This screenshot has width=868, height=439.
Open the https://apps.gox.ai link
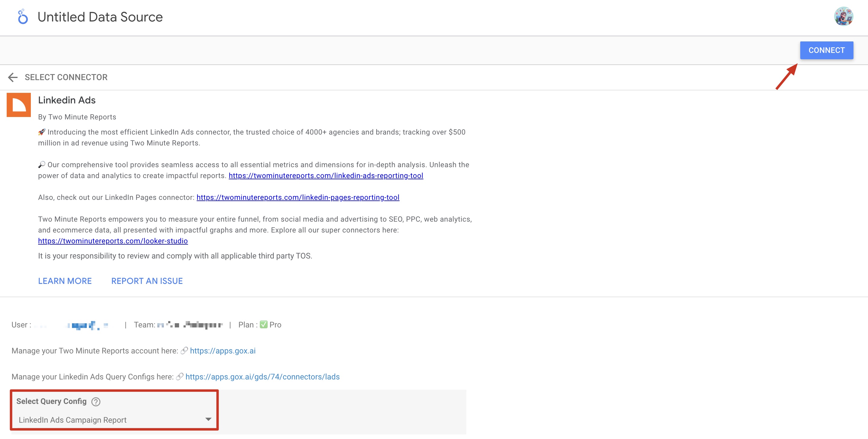(x=223, y=351)
